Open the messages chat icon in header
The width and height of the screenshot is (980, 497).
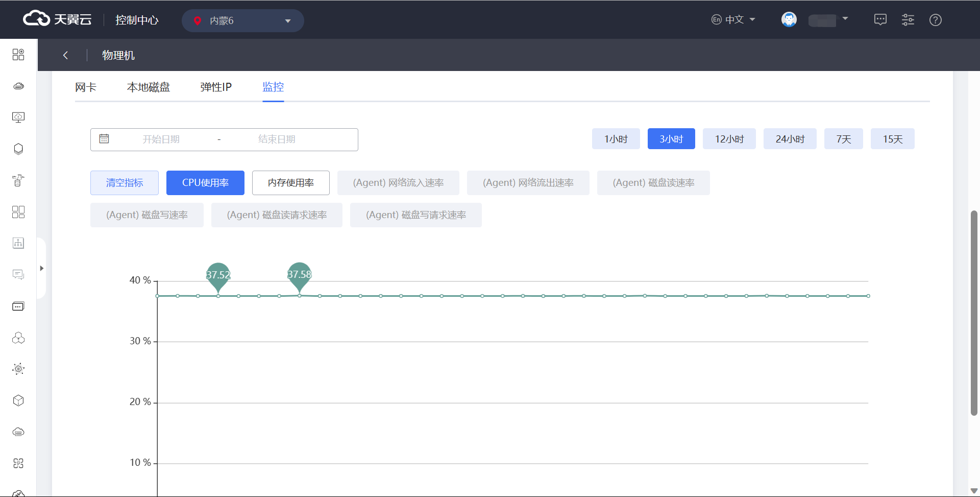pyautogui.click(x=880, y=20)
